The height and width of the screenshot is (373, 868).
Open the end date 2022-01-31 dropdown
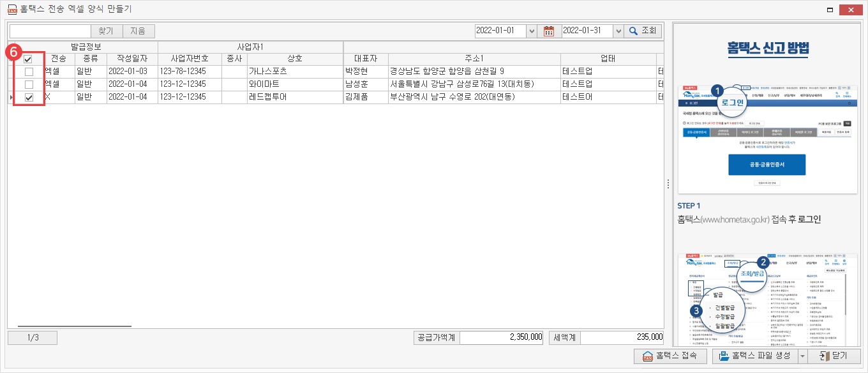pyautogui.click(x=618, y=31)
